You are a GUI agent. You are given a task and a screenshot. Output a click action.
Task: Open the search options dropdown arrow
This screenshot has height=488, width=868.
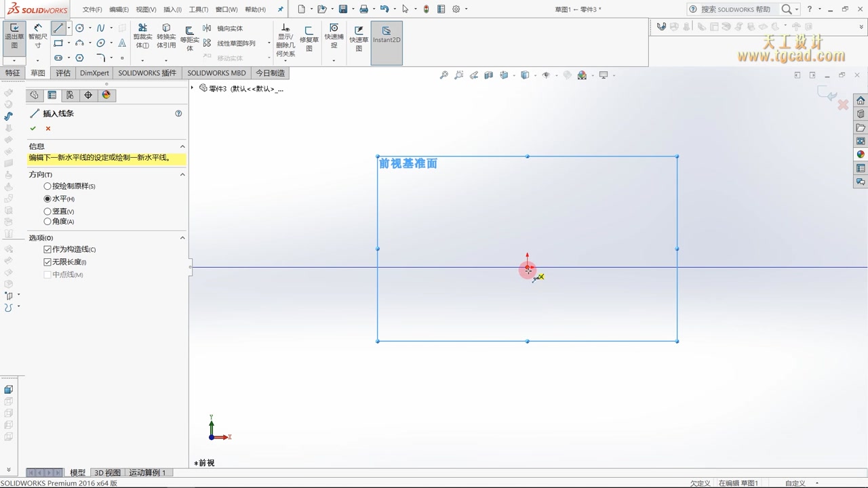[x=797, y=9]
